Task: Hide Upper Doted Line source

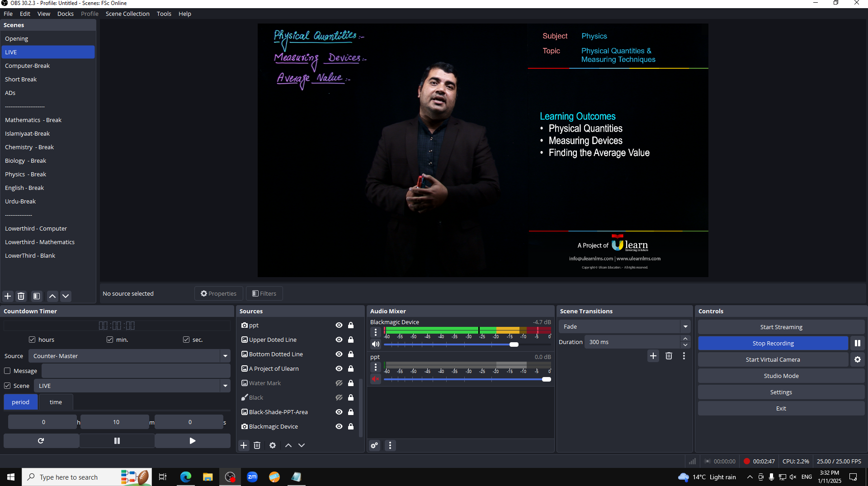Action: tap(339, 340)
